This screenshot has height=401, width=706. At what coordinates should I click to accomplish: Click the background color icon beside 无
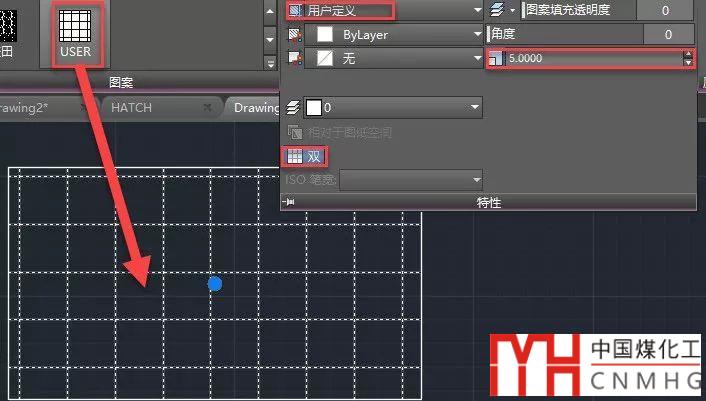pos(295,59)
